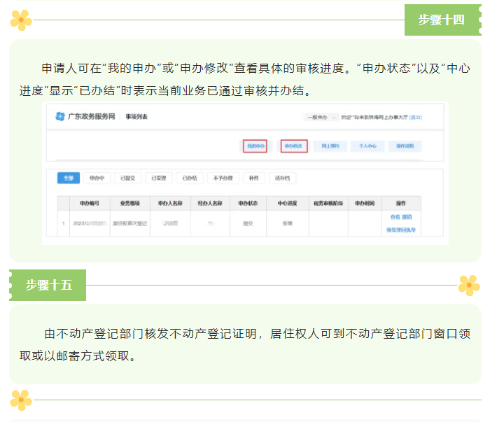
Task: Switch to the 不予办理 tab
Action: [223, 178]
